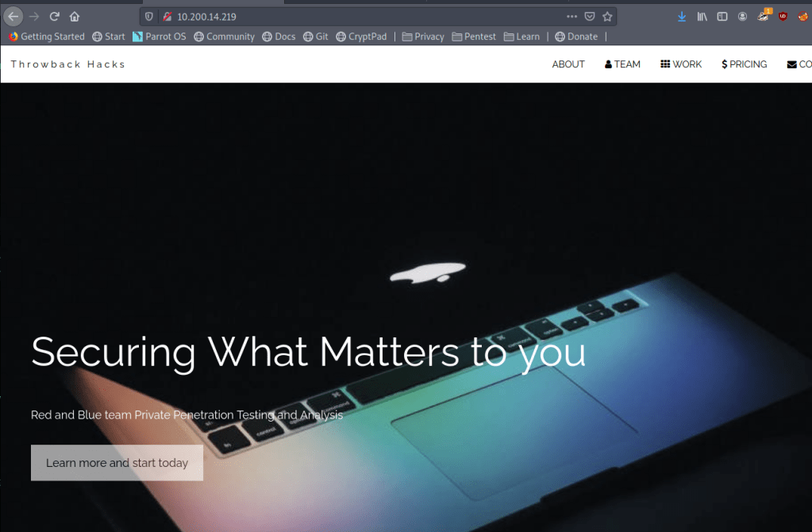The image size is (812, 532).
Task: Save page to Pocket icon
Action: pyautogui.click(x=589, y=17)
